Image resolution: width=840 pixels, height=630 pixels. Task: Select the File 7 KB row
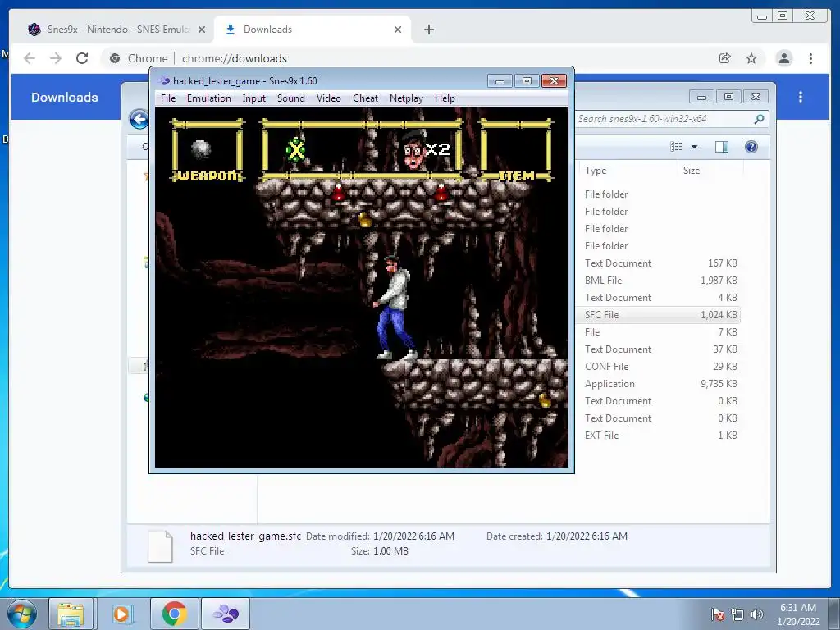pyautogui.click(x=660, y=332)
